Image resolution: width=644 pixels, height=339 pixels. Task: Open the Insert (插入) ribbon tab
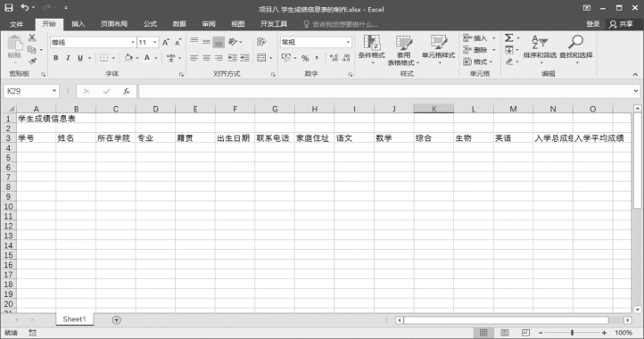(x=78, y=24)
